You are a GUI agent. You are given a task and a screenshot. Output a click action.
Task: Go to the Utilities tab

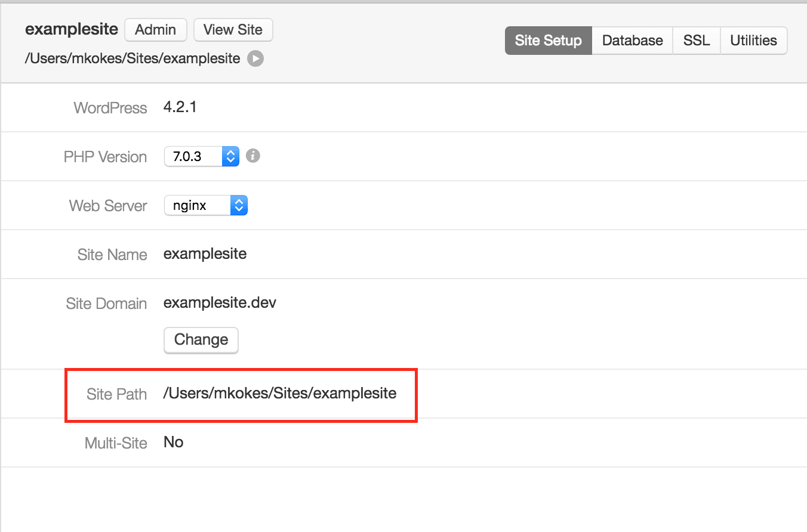[753, 41]
